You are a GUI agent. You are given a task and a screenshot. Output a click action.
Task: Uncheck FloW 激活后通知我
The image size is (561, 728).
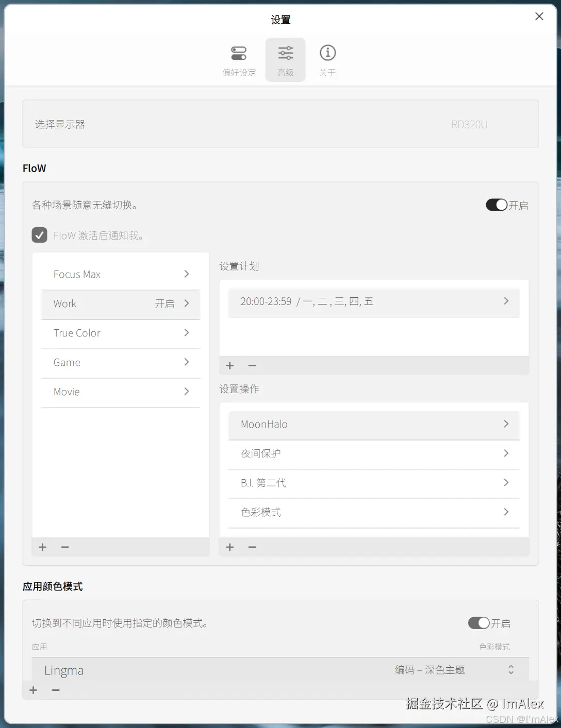[x=40, y=235]
